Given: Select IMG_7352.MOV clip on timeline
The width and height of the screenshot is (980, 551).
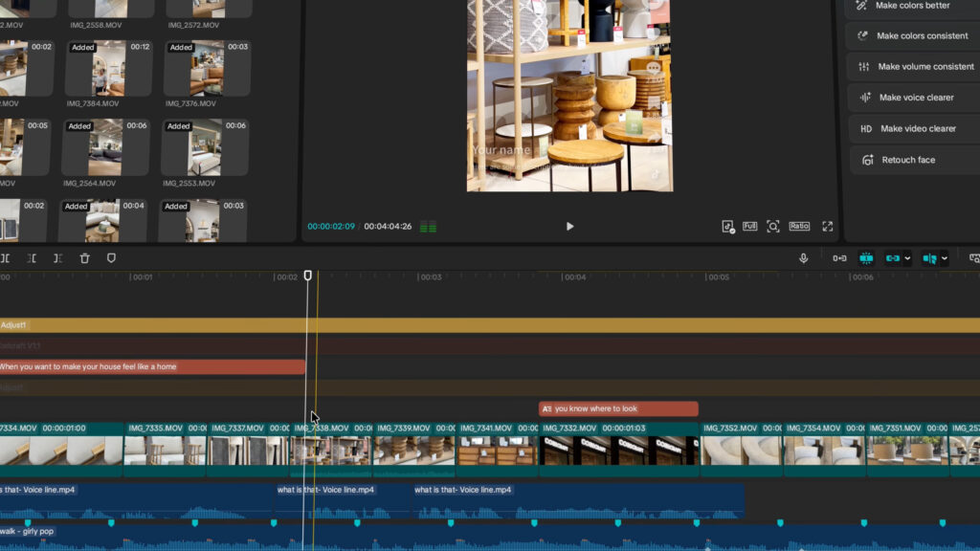Looking at the screenshot, I should click(x=742, y=450).
